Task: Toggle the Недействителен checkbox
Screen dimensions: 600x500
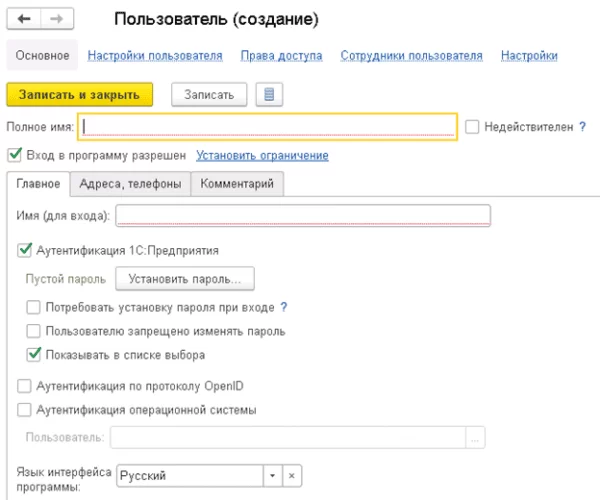Action: 472,127
